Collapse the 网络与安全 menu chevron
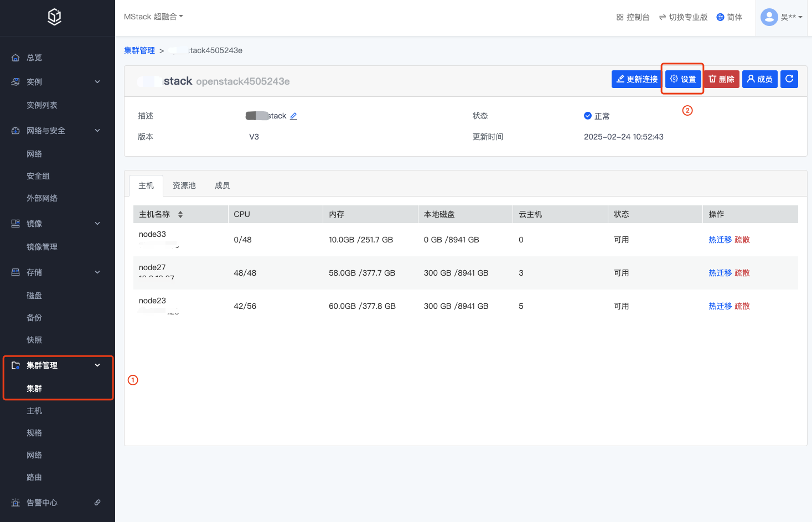The width and height of the screenshot is (812, 522). [97, 131]
